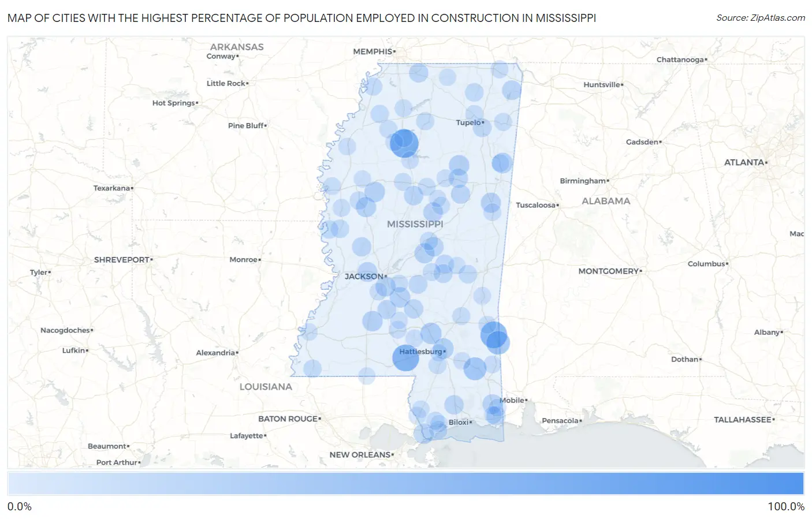Screen dimensions: 812x519
Task: Click the Pensacola city label
Action: 560,420
